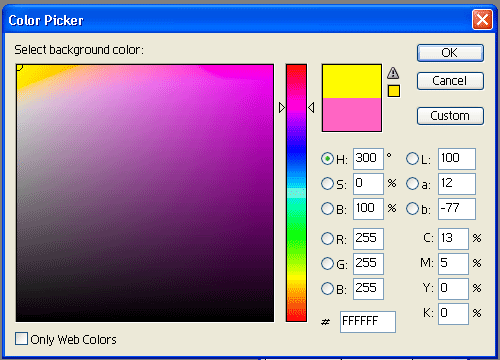Enable the Only Web Colors checkbox
The width and height of the screenshot is (500, 360).
(x=21, y=339)
